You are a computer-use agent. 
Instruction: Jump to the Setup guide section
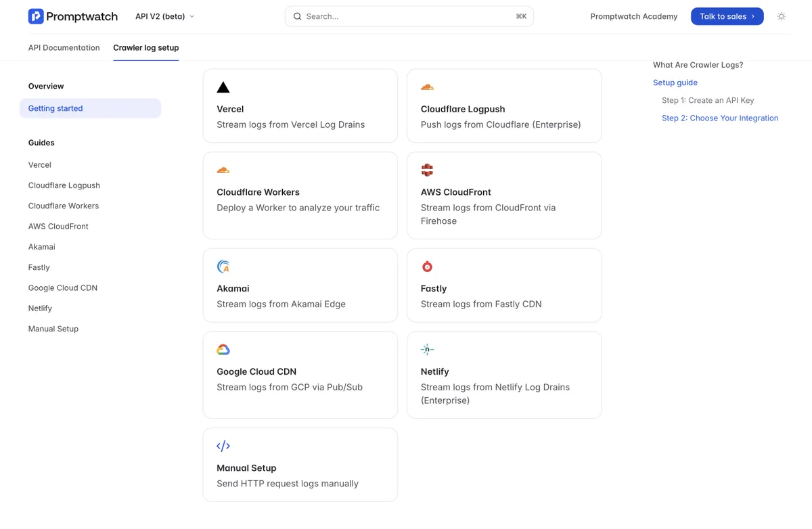[675, 83]
